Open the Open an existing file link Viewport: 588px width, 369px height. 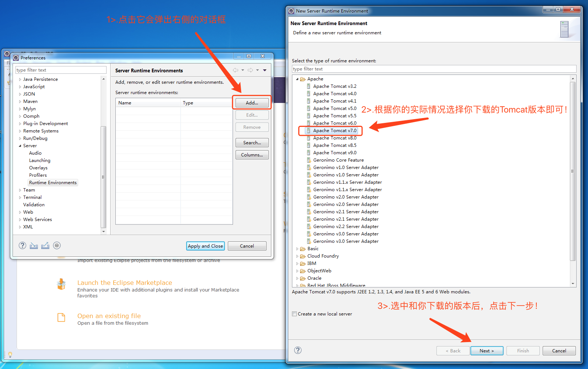pyautogui.click(x=109, y=316)
